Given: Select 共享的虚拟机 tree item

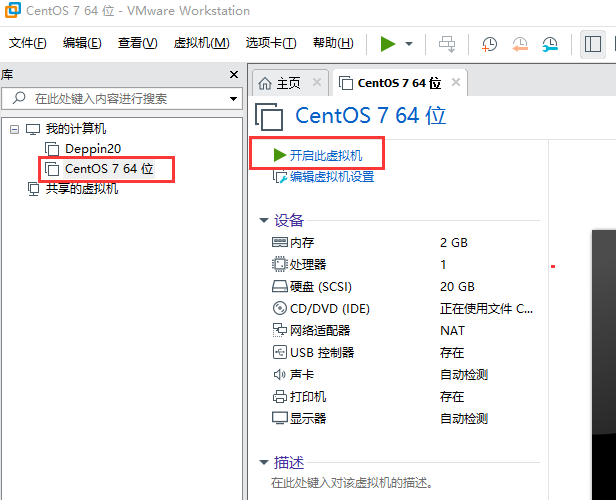Looking at the screenshot, I should click(x=82, y=189).
